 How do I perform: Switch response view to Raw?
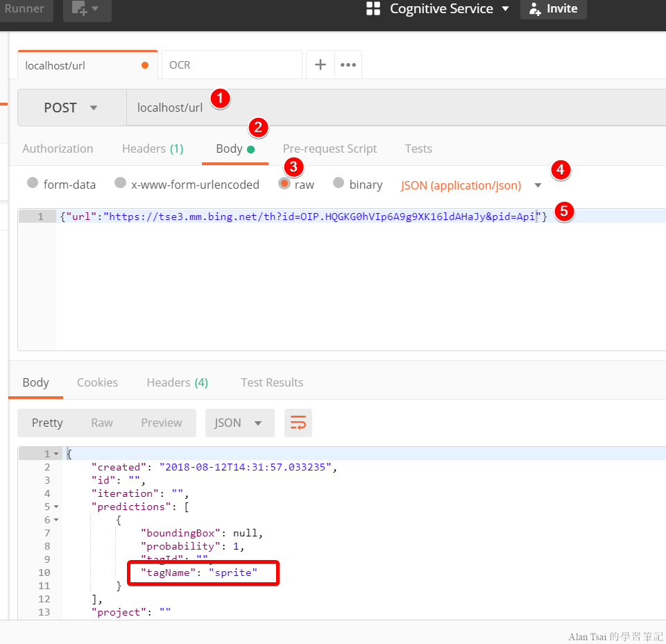[102, 423]
